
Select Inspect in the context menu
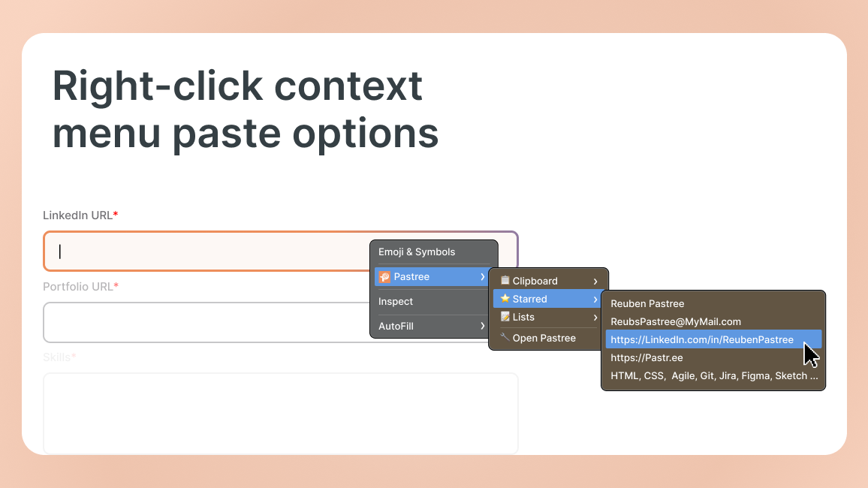pyautogui.click(x=396, y=301)
